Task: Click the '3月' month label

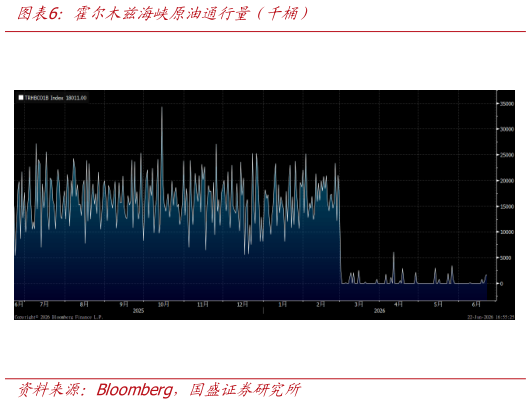Action: click(359, 304)
